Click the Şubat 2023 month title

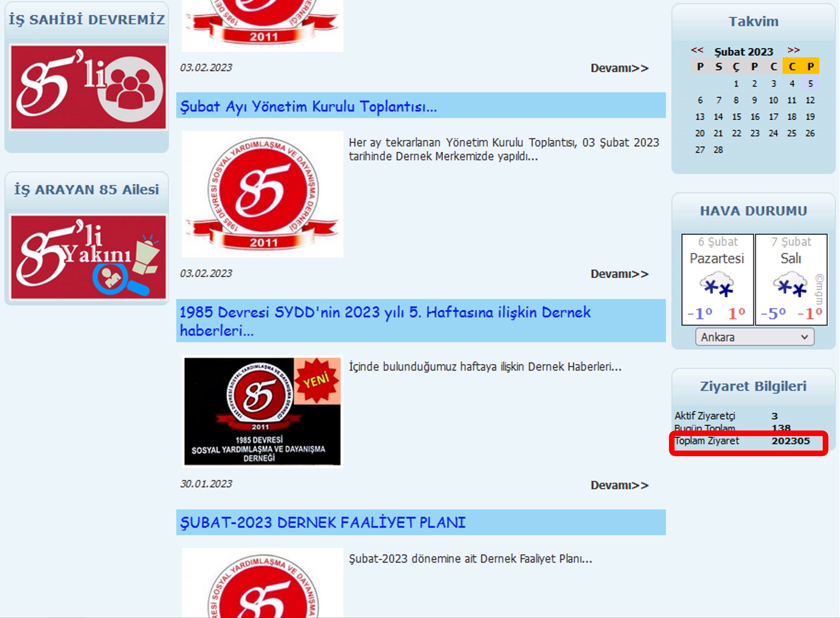[x=744, y=51]
